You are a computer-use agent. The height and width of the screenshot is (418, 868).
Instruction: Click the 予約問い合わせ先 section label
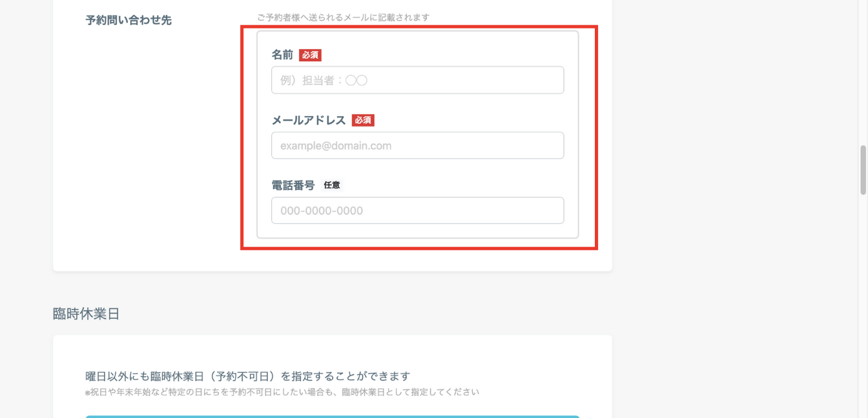pyautogui.click(x=129, y=20)
